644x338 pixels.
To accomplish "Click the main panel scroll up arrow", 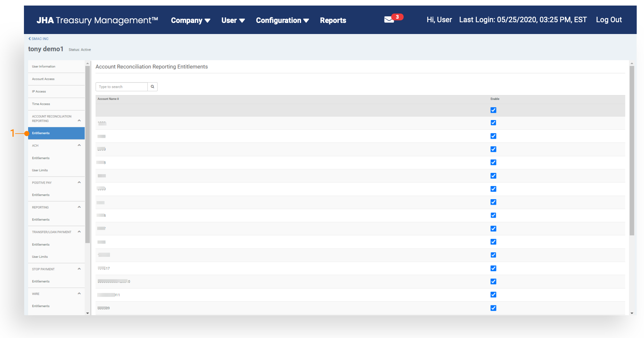I will pyautogui.click(x=632, y=64).
